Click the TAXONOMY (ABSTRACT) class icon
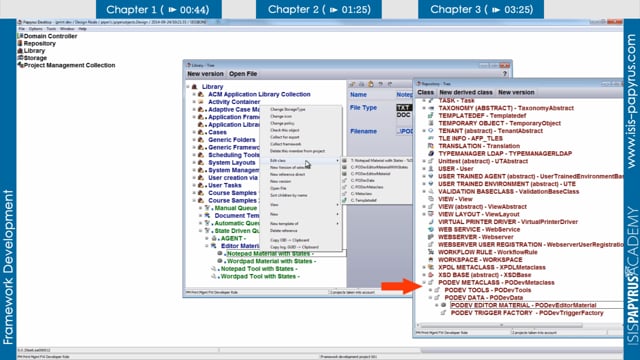This screenshot has width=640, height=360. [431, 108]
